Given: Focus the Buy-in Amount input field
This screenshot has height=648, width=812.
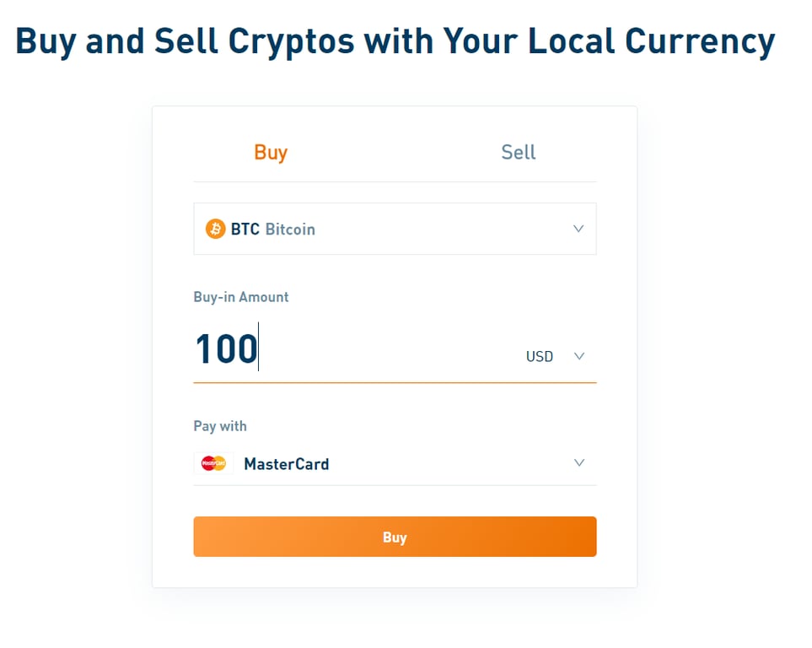Looking at the screenshot, I should (x=379, y=349).
